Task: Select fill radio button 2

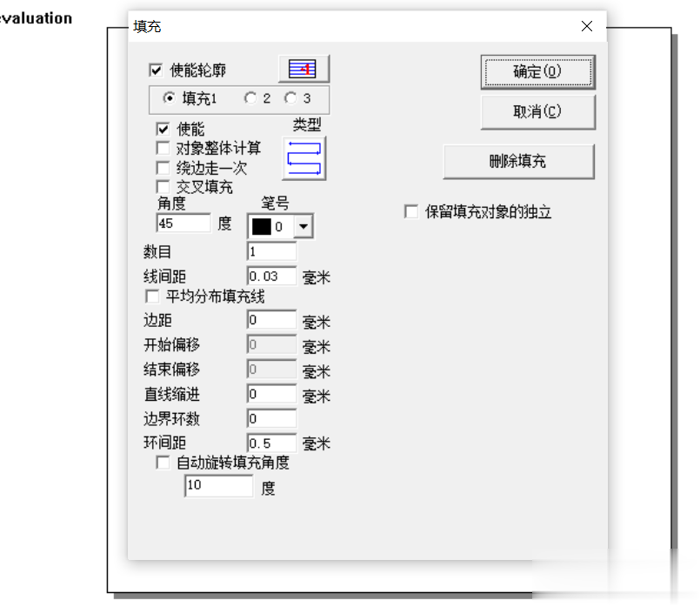Action: pos(250,97)
